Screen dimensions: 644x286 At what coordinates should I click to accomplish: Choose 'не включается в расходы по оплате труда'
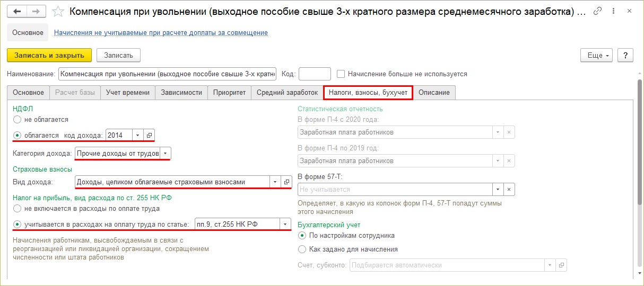tap(18, 209)
